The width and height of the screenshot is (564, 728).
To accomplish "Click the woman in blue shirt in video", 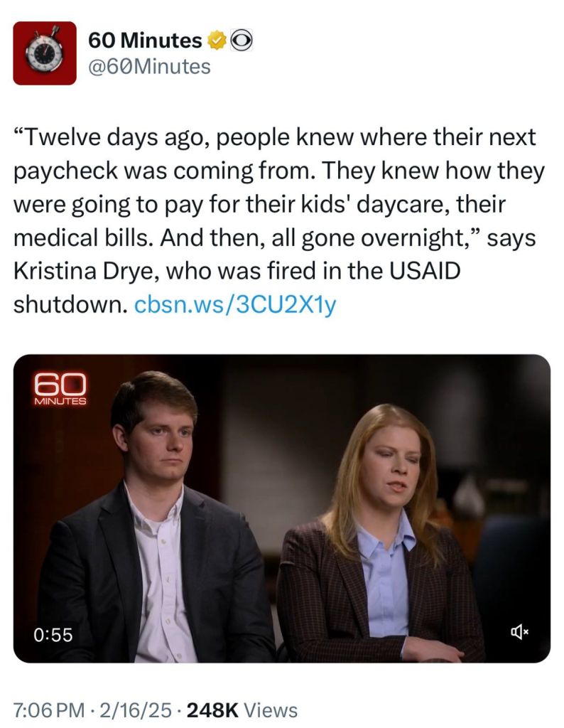I will click(380, 534).
